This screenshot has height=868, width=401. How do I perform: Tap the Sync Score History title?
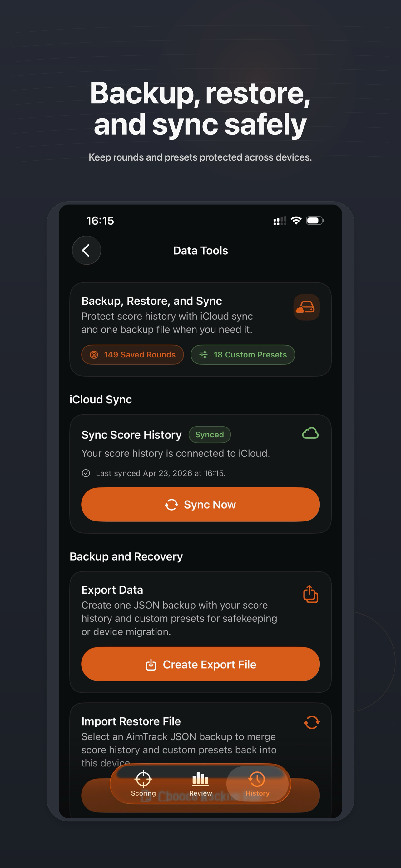132,435
